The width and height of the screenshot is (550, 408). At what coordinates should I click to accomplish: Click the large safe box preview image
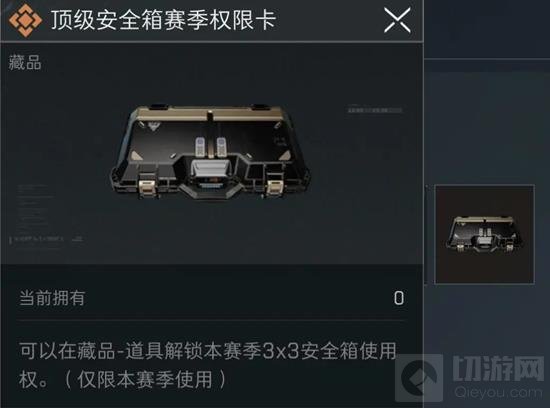pyautogui.click(x=210, y=152)
